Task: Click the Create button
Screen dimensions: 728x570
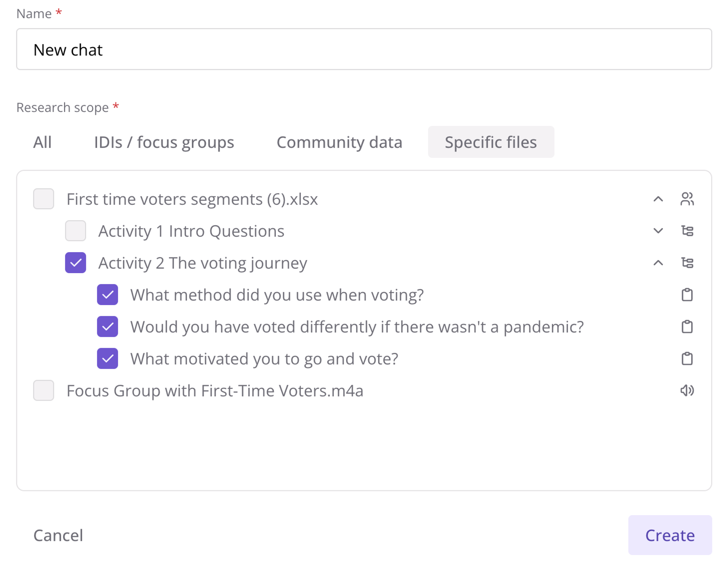Action: click(670, 535)
